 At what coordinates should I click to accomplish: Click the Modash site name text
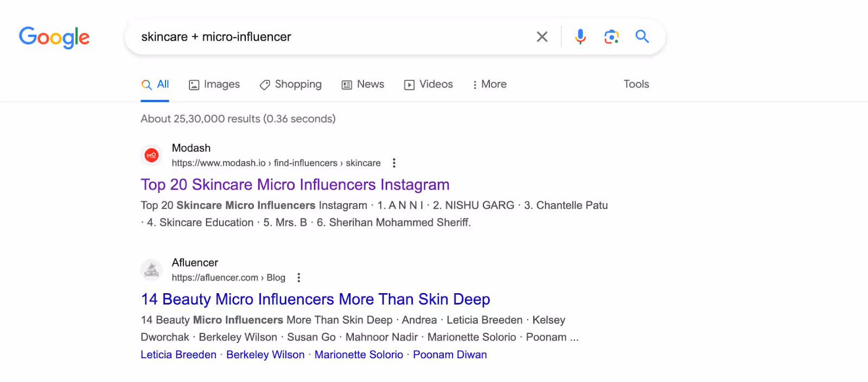tap(191, 148)
